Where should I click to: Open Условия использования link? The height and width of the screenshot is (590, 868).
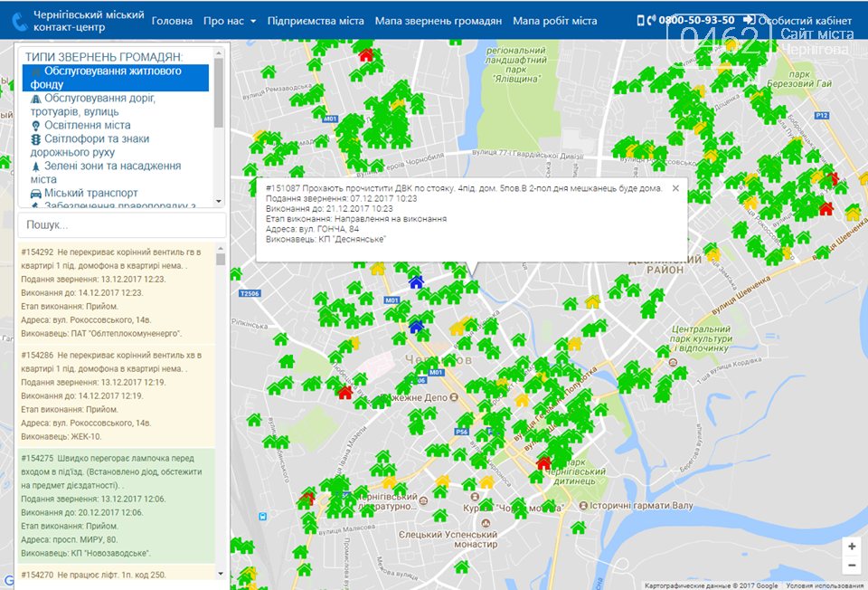click(825, 585)
